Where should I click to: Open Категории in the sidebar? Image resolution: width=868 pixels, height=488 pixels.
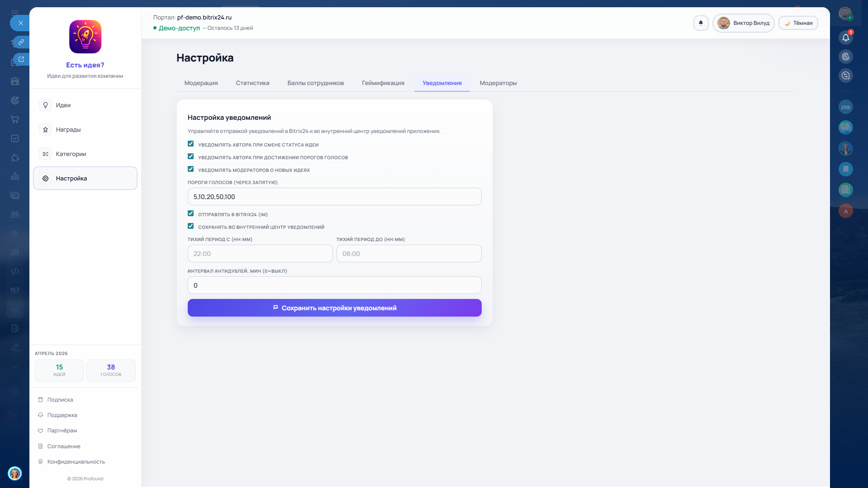click(71, 154)
